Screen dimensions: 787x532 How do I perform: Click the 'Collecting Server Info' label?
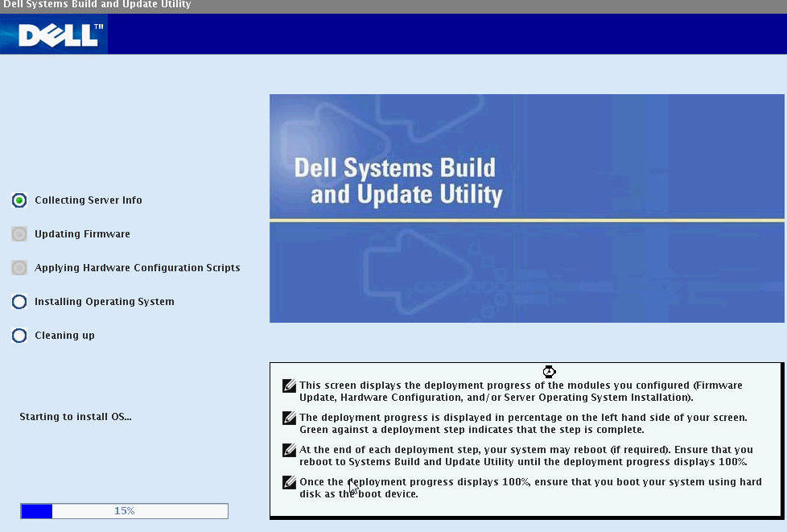(x=89, y=200)
